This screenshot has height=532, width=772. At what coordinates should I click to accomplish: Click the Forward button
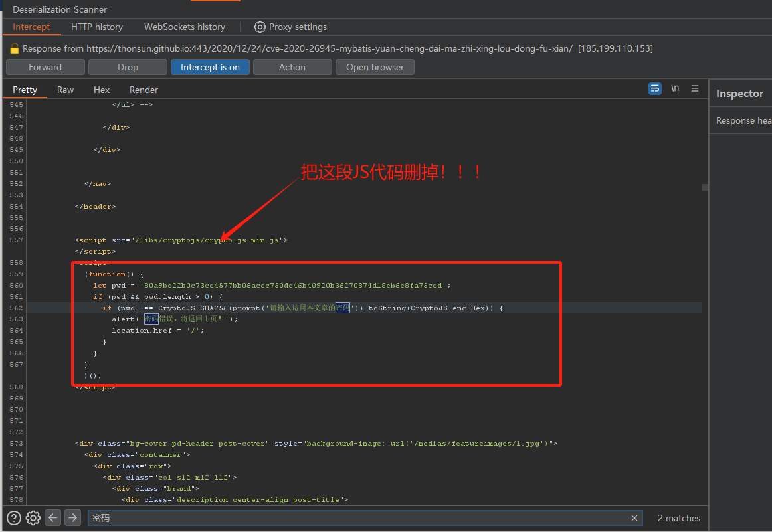45,67
